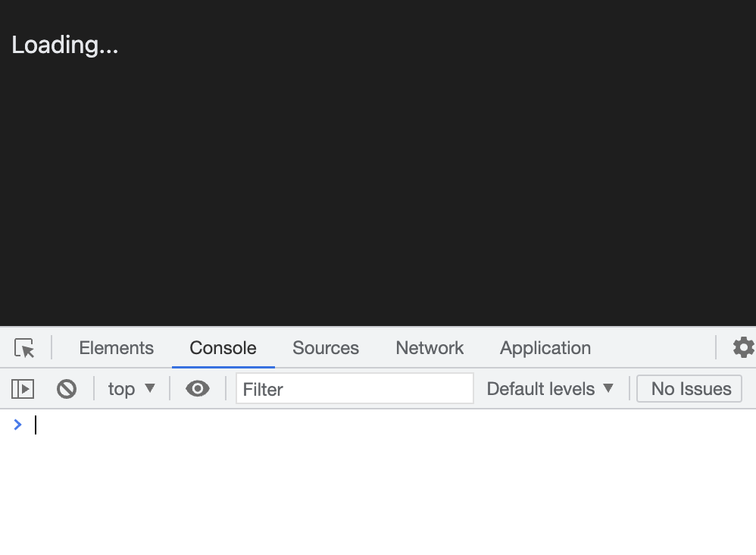Activate the inspect element picker icon
This screenshot has width=756, height=555.
click(24, 348)
